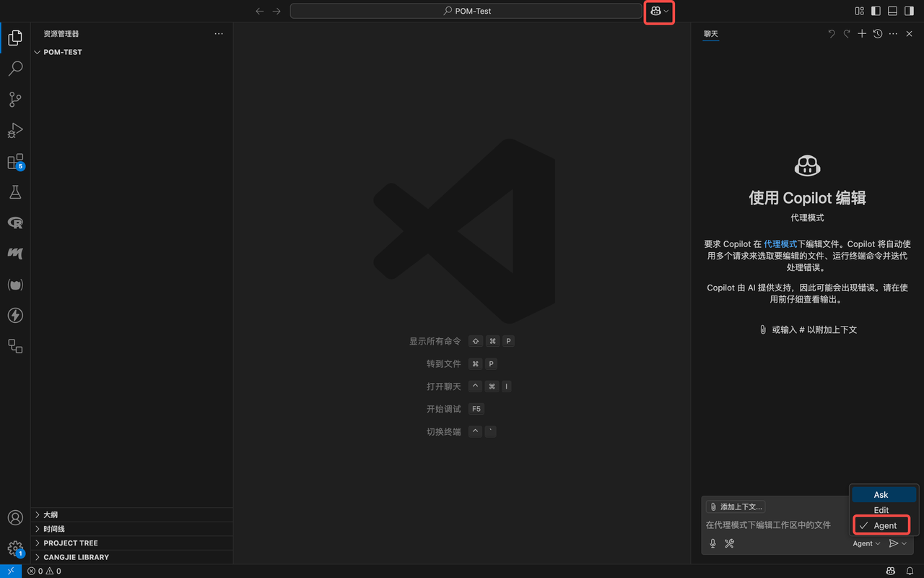The width and height of the screenshot is (924, 578).
Task: Start voice chat with microphone icon
Action: [x=713, y=543]
